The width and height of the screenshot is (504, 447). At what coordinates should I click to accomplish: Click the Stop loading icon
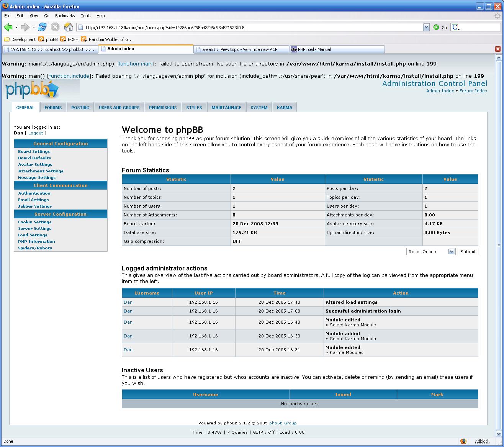(55, 27)
